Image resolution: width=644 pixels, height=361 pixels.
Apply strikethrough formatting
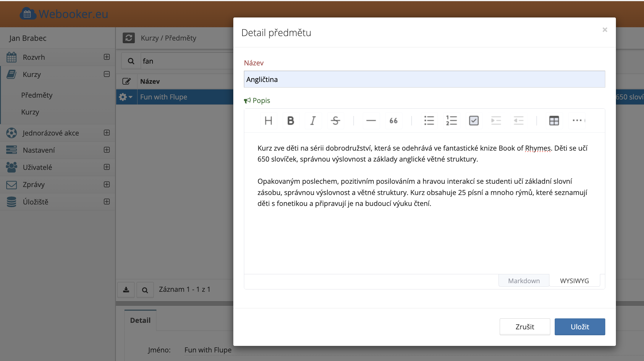point(335,121)
